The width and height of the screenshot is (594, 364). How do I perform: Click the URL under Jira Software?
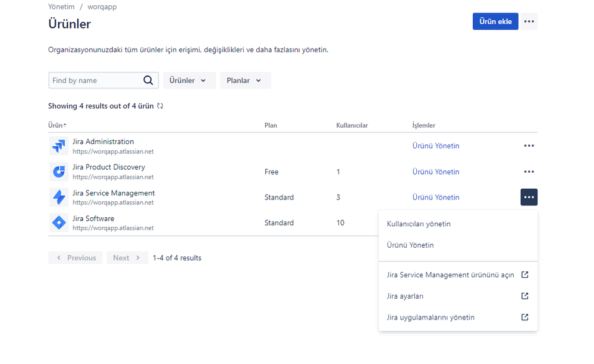click(113, 228)
